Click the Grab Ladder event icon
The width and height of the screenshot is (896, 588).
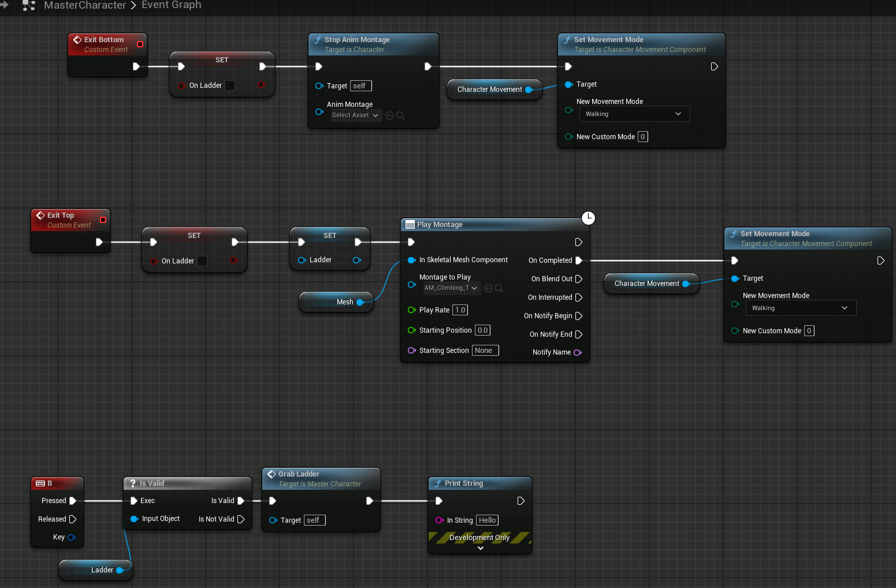click(x=272, y=474)
